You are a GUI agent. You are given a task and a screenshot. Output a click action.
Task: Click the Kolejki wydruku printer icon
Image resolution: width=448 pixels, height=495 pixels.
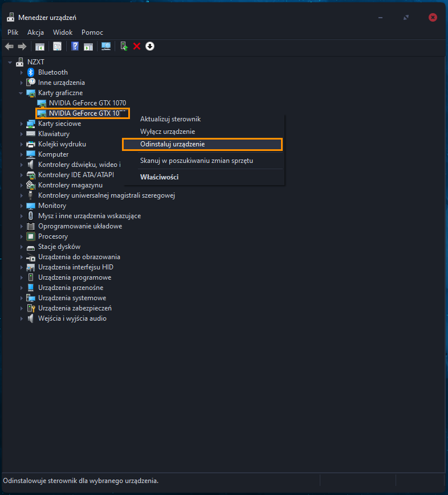point(31,144)
